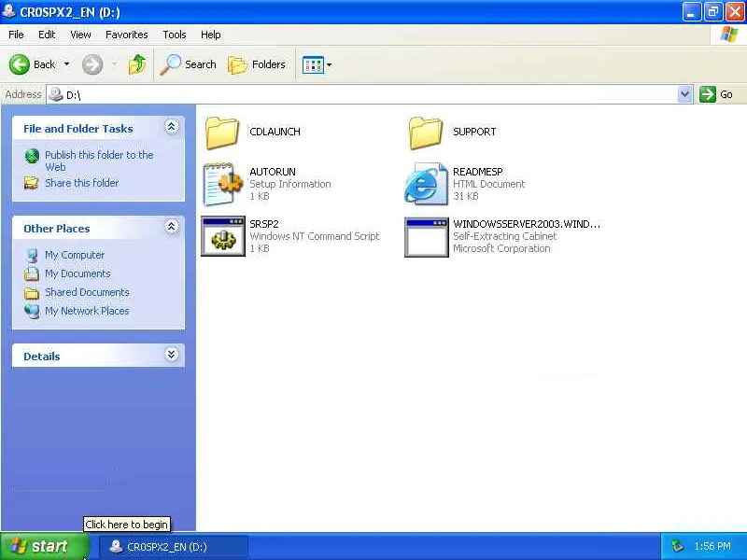Expand the Details panel
This screenshot has height=560, width=747.
[172, 355]
